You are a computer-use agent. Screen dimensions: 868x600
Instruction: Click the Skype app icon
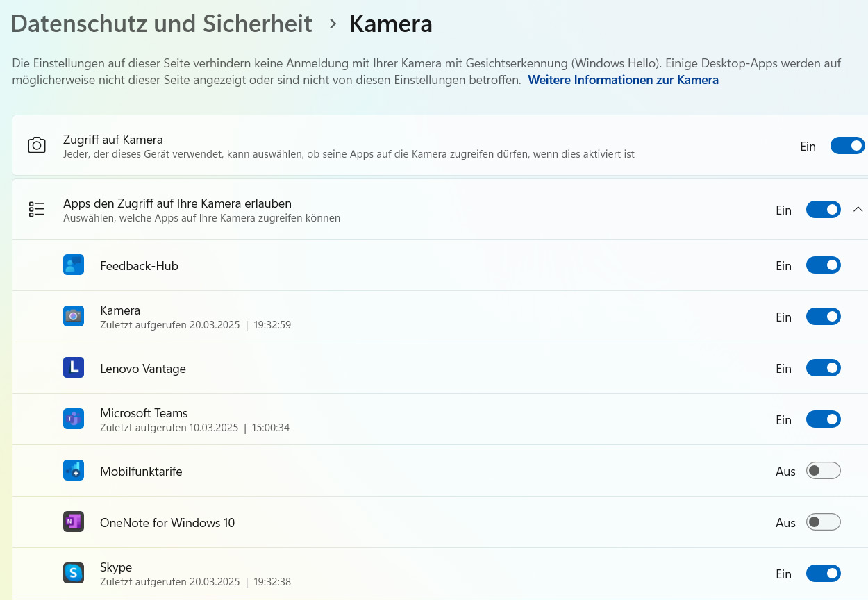[x=74, y=574]
